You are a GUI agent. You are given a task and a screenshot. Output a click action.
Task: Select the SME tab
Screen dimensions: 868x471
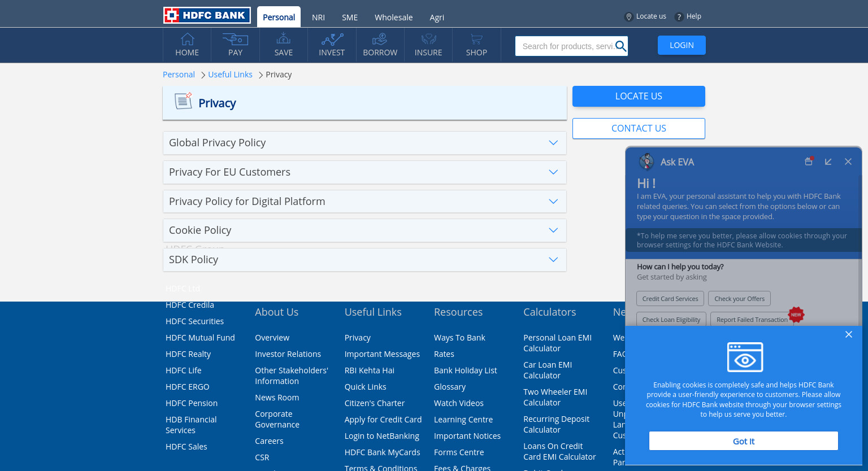pos(350,18)
